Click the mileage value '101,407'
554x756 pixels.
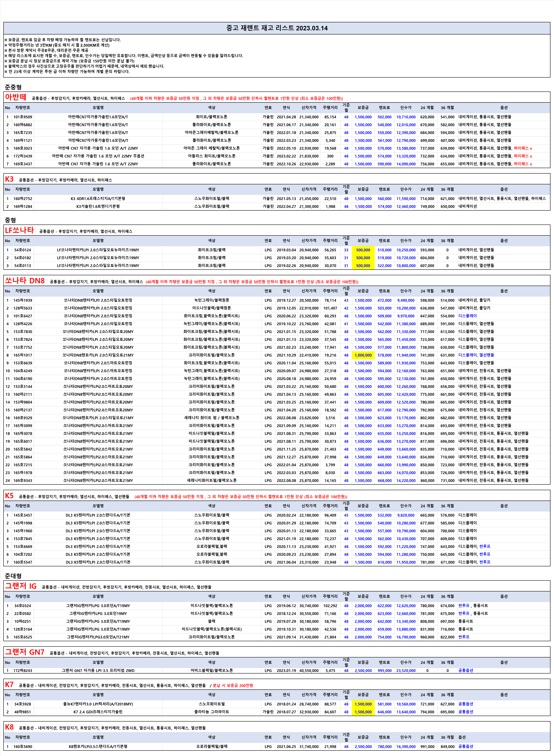coord(330,308)
